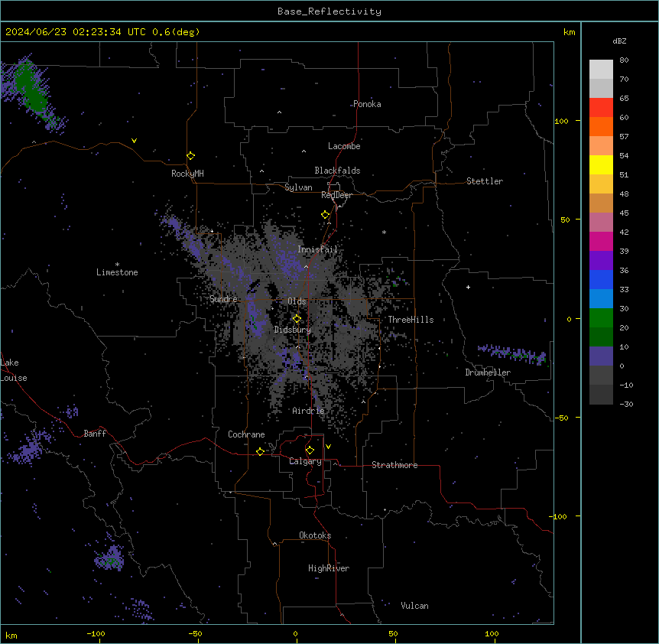Select the HighRiver label
659x644 pixels.
[329, 568]
